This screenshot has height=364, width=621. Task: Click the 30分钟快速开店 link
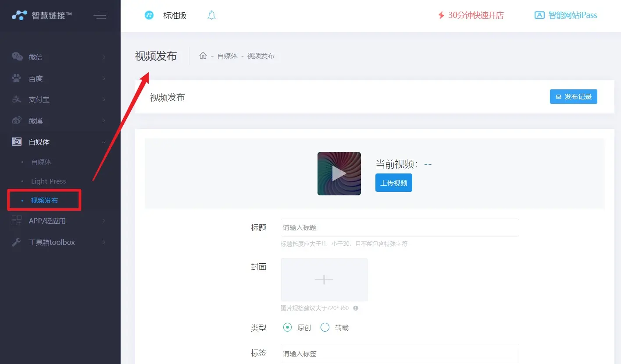point(471,15)
